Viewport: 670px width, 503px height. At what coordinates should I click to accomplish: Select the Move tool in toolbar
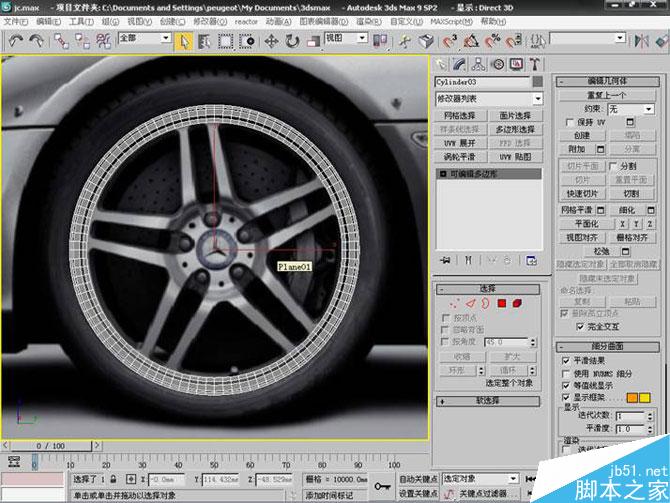click(271, 41)
